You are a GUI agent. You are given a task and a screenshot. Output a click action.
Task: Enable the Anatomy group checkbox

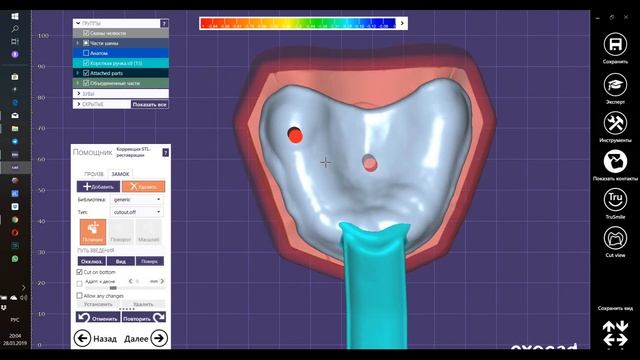tap(86, 53)
